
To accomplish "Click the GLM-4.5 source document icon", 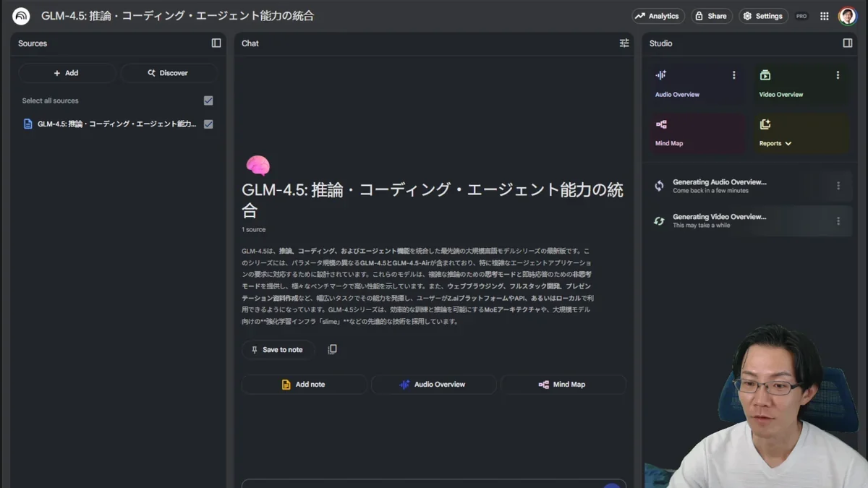I will pyautogui.click(x=28, y=124).
